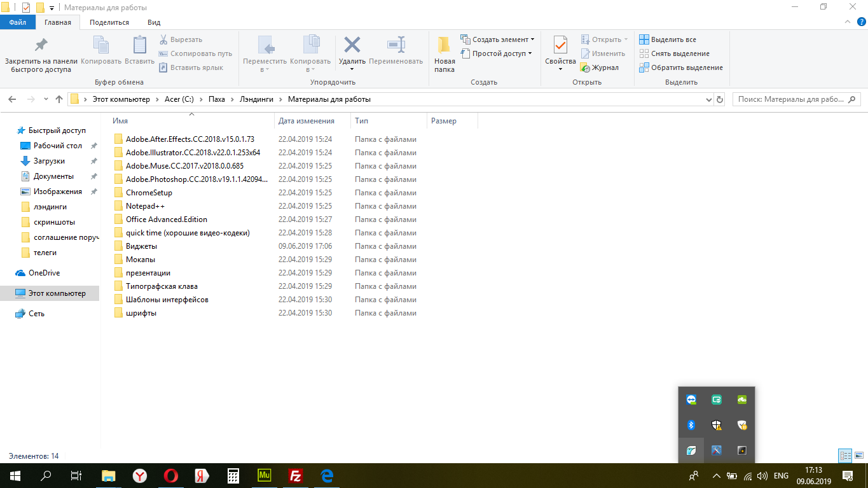Expand the address bar history dropdown
Viewport: 868px width, 488px height.
click(709, 99)
